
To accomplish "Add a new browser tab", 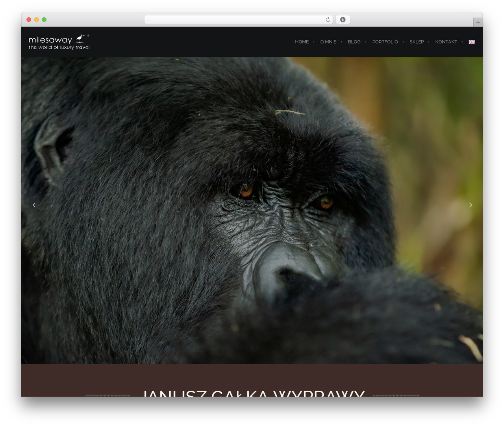I will pos(478,22).
